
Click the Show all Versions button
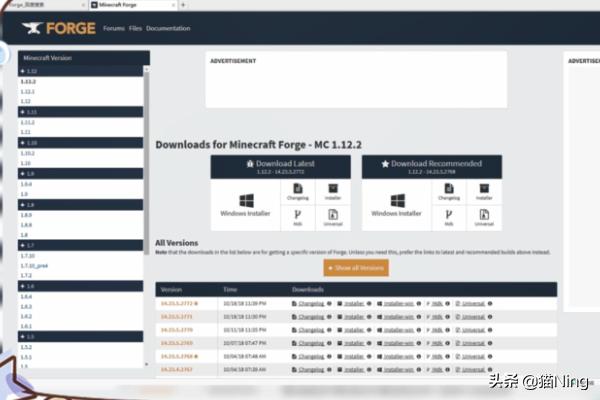click(356, 268)
